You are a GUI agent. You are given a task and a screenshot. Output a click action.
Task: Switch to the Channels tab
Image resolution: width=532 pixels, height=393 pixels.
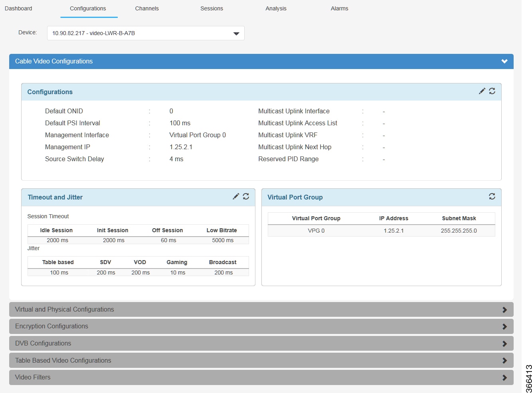click(x=146, y=8)
